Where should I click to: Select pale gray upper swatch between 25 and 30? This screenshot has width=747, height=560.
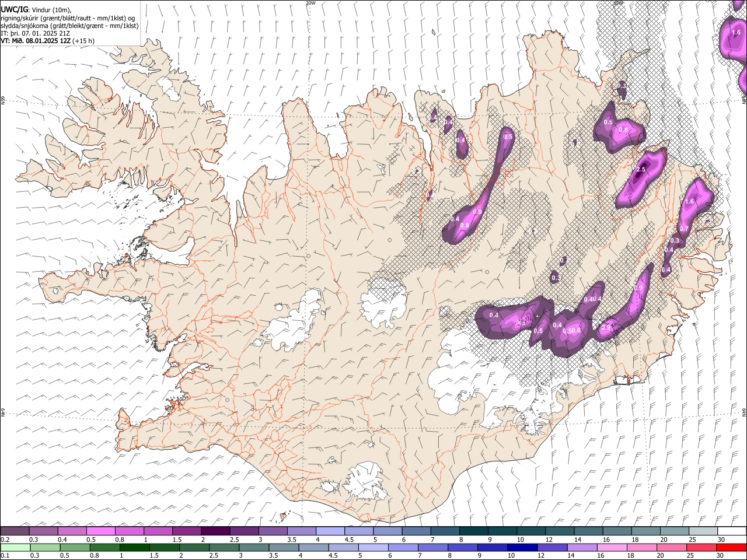(x=704, y=531)
